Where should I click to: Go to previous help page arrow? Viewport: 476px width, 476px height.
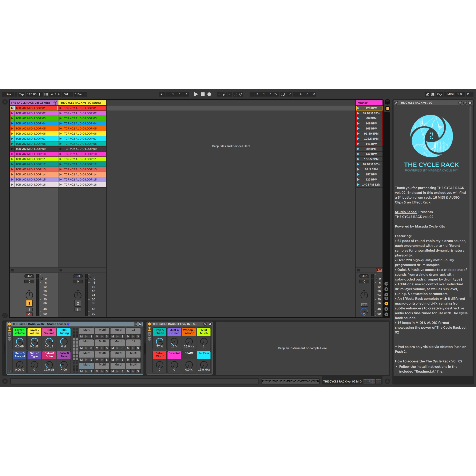click(460, 103)
